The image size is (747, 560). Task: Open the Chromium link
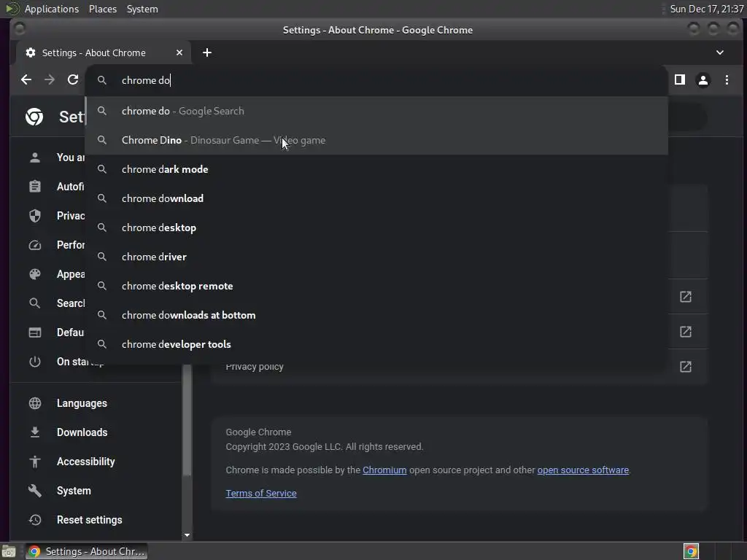pos(384,470)
